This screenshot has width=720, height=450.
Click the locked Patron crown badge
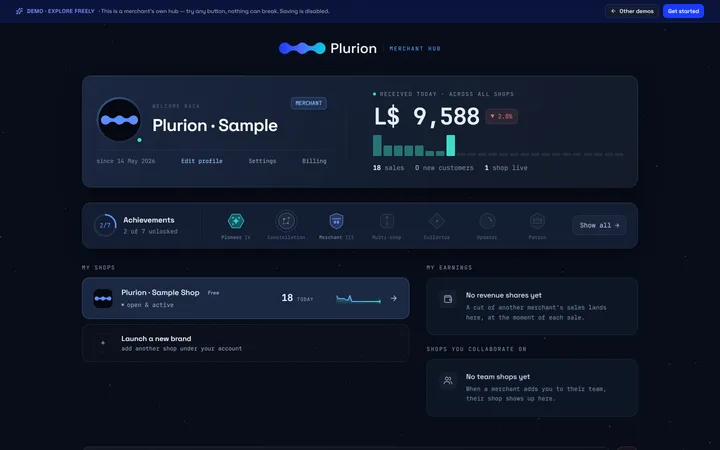537,221
